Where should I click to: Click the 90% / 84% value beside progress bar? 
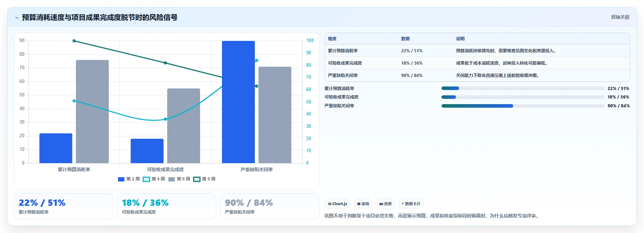click(619, 106)
